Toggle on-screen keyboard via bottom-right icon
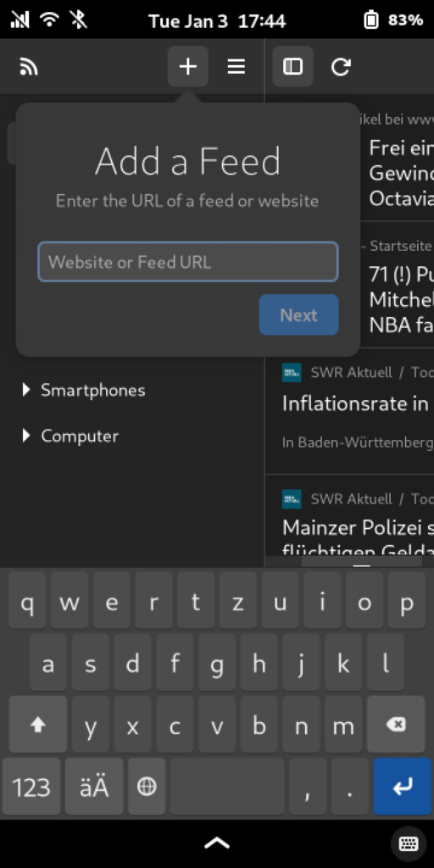 [409, 843]
